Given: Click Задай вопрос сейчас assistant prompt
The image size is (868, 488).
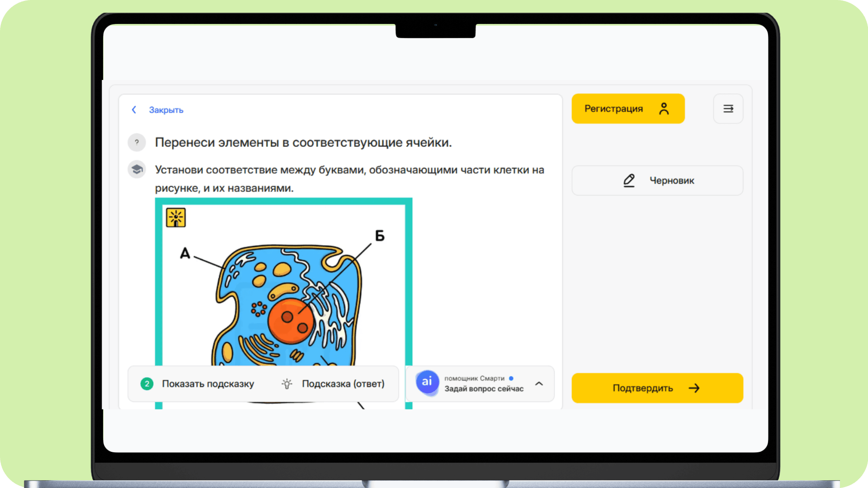Looking at the screenshot, I should pyautogui.click(x=484, y=389).
